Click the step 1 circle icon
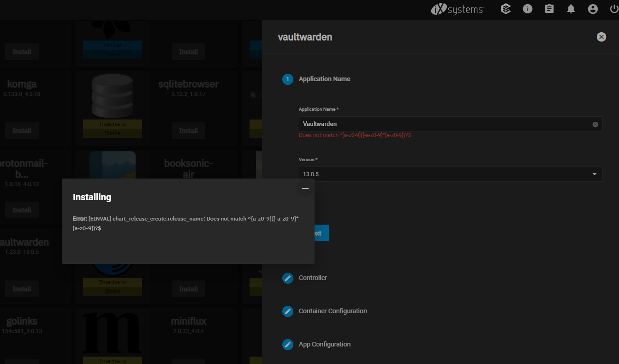 pos(288,79)
